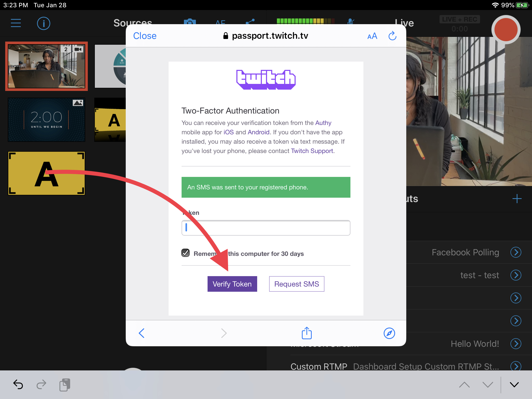Select the pie chart source thumbnail
The image size is (532, 399).
pos(110,66)
